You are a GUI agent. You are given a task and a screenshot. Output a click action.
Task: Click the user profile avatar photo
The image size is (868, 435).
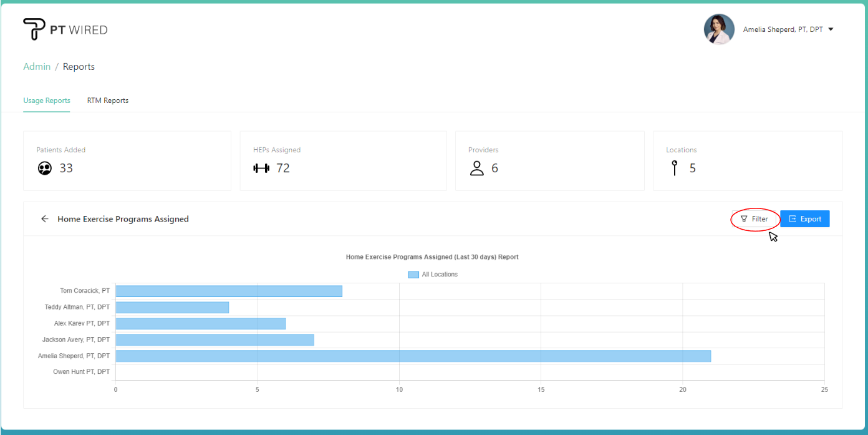[719, 29]
